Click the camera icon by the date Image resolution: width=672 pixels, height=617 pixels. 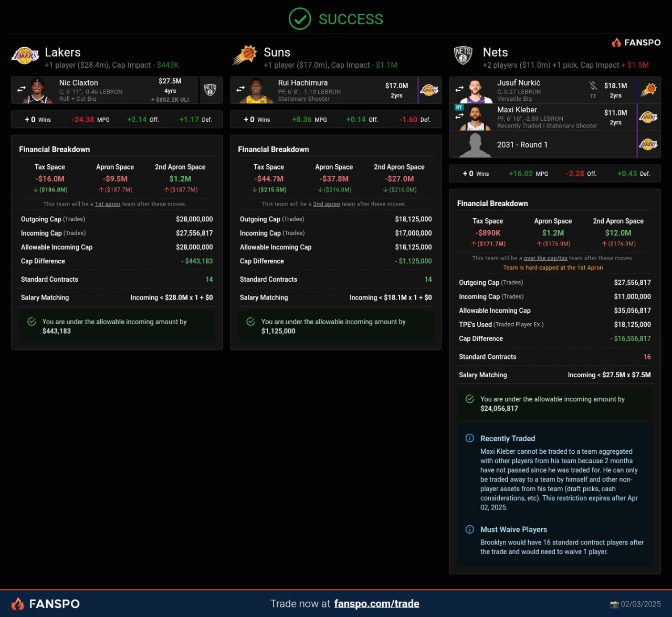click(614, 604)
